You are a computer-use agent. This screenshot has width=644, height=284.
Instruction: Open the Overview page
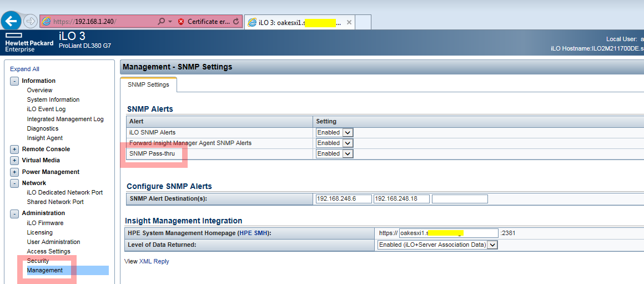click(39, 90)
